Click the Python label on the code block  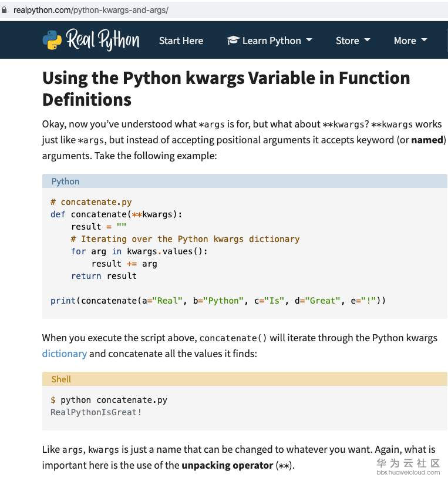[x=65, y=181]
